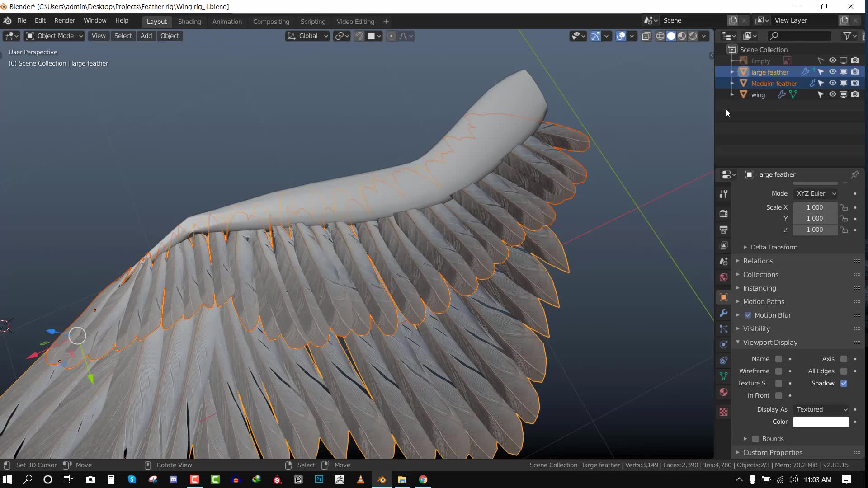868x488 pixels.
Task: Open the Render Properties camera tab
Action: pos(724,213)
